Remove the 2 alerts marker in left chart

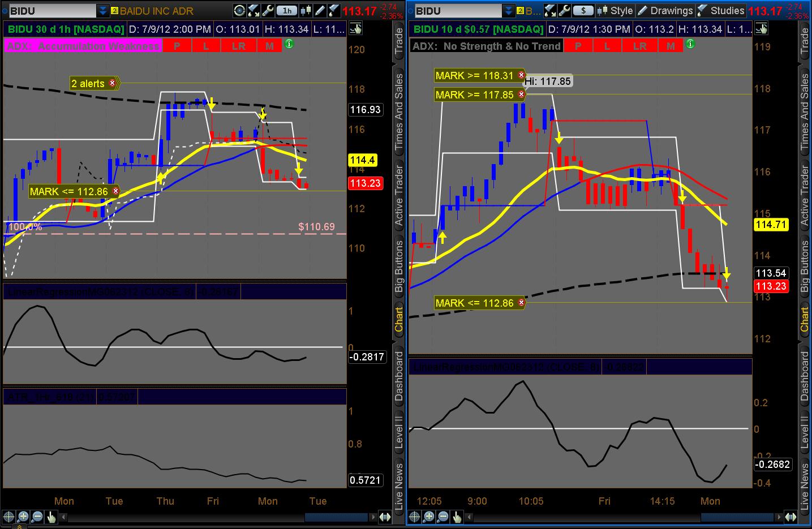click(x=112, y=83)
